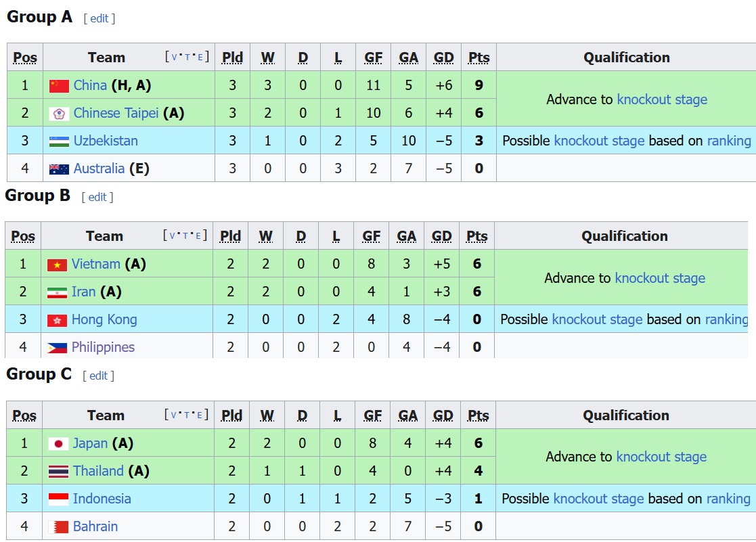Image resolution: width=756 pixels, height=542 pixels.
Task: Open the edit link for Group B
Action: 97,197
